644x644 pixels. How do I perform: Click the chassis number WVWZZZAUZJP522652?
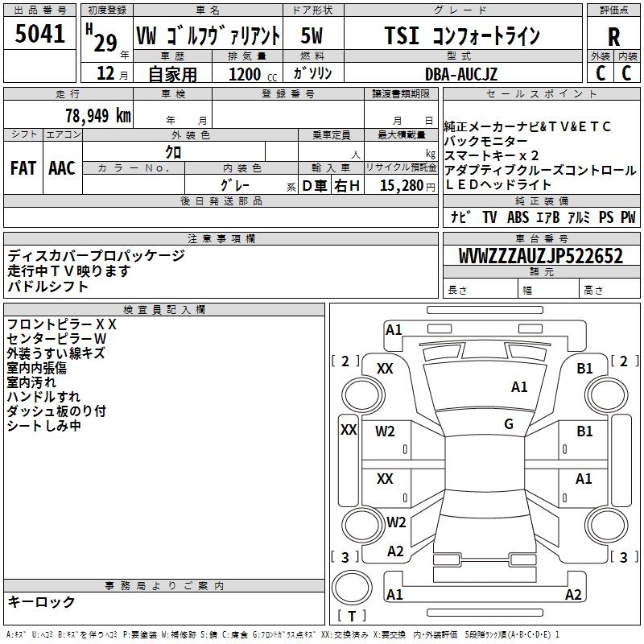tap(540, 256)
